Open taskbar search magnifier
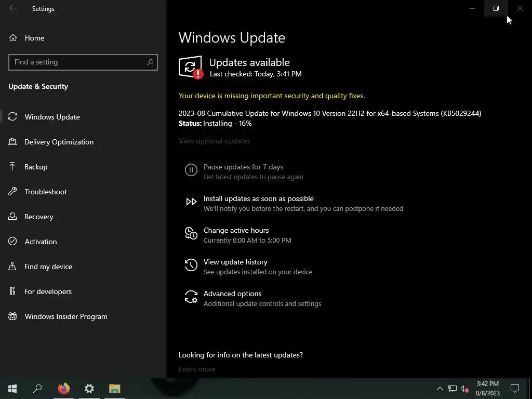Image resolution: width=532 pixels, height=399 pixels. [x=37, y=389]
